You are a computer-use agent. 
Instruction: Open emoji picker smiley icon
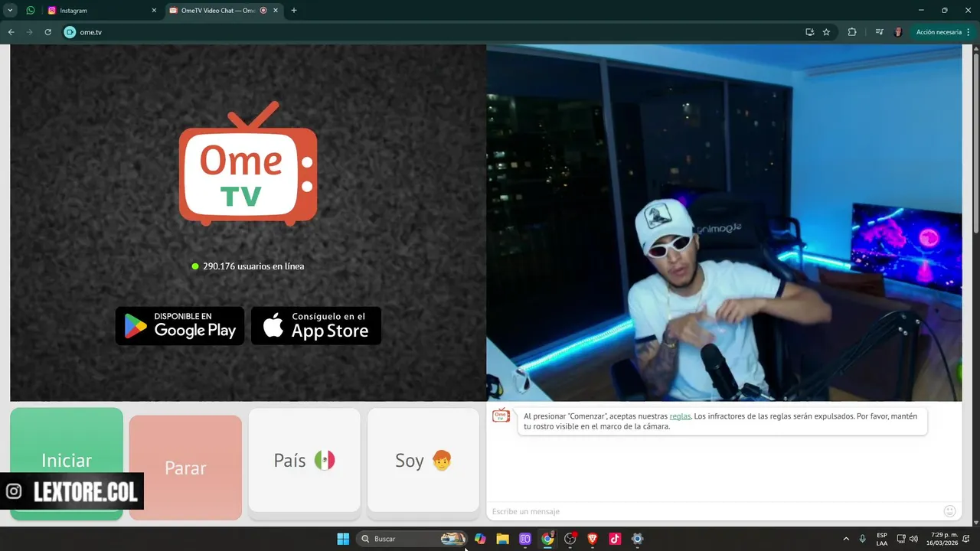click(x=949, y=511)
